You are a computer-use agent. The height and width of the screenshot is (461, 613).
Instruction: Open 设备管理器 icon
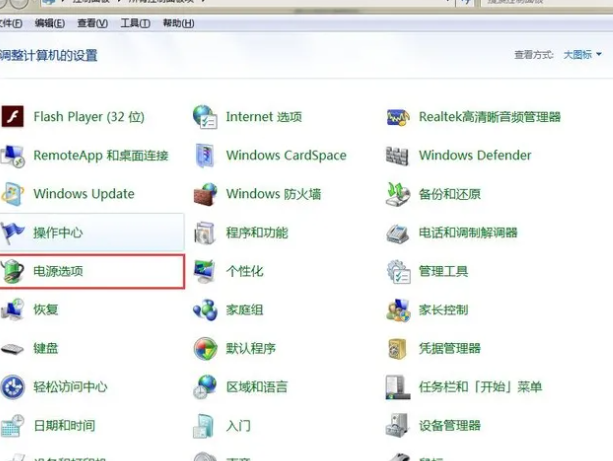pos(397,425)
